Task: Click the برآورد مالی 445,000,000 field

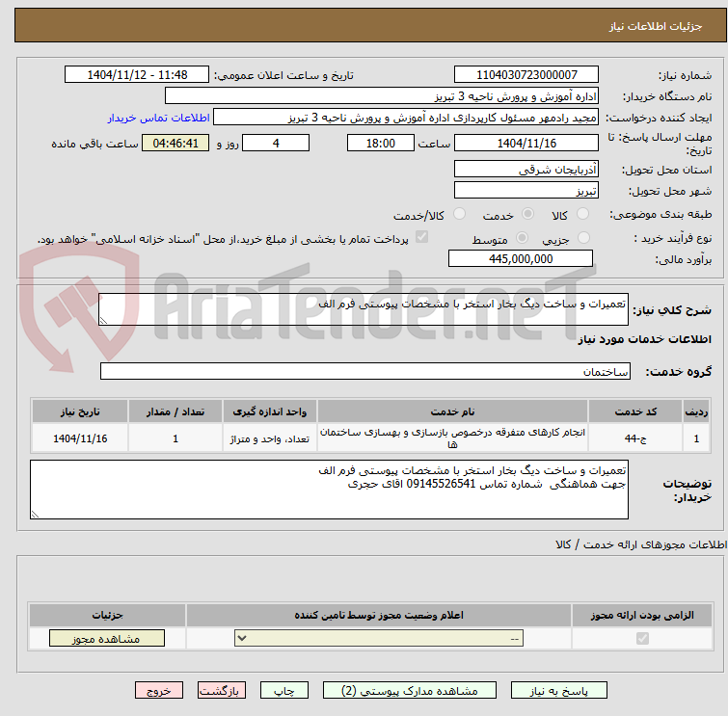Action: tap(521, 259)
